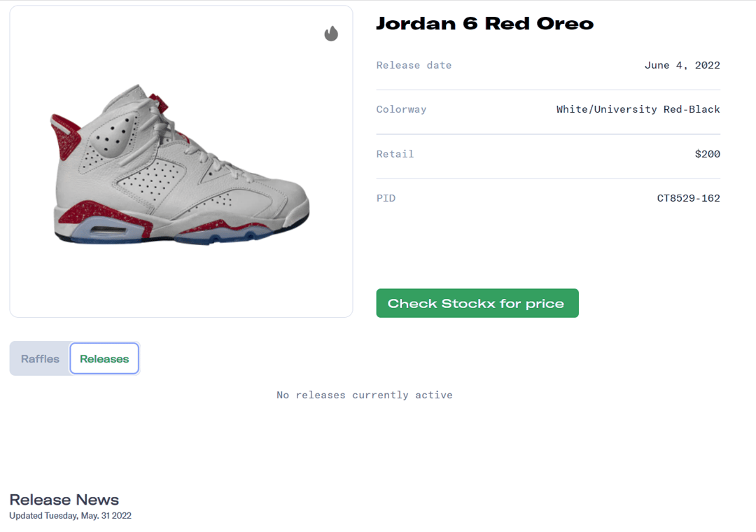
Task: Open the Jordan 6 Red Oreo shoe image
Action: click(181, 165)
